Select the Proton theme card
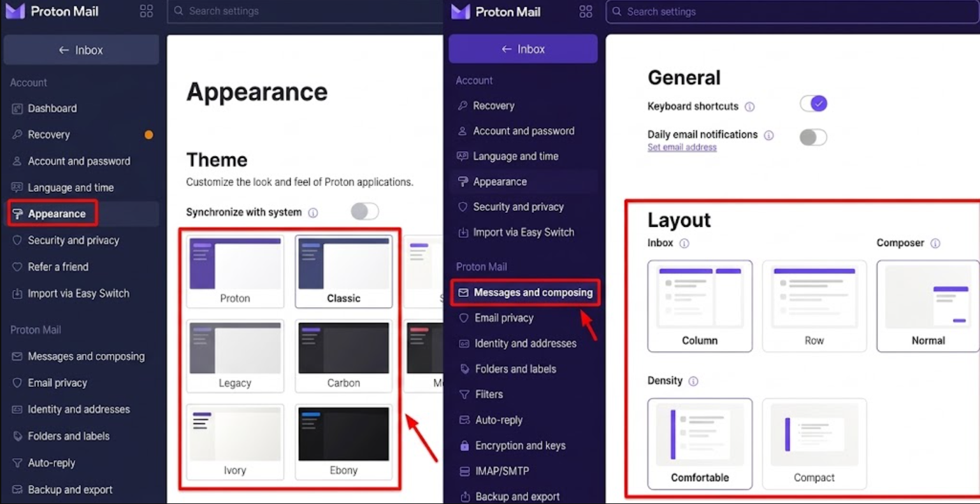The height and width of the screenshot is (504, 980). pyautogui.click(x=235, y=271)
